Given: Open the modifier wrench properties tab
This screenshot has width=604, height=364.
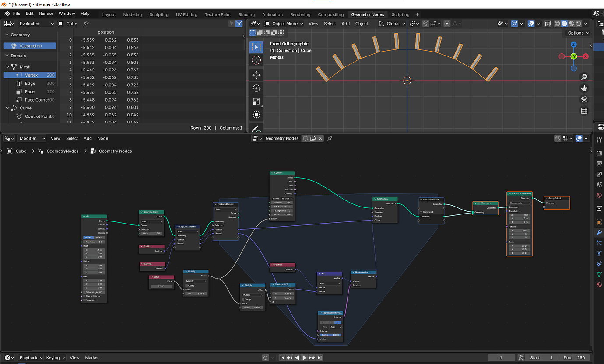Looking at the screenshot, I should tap(599, 233).
